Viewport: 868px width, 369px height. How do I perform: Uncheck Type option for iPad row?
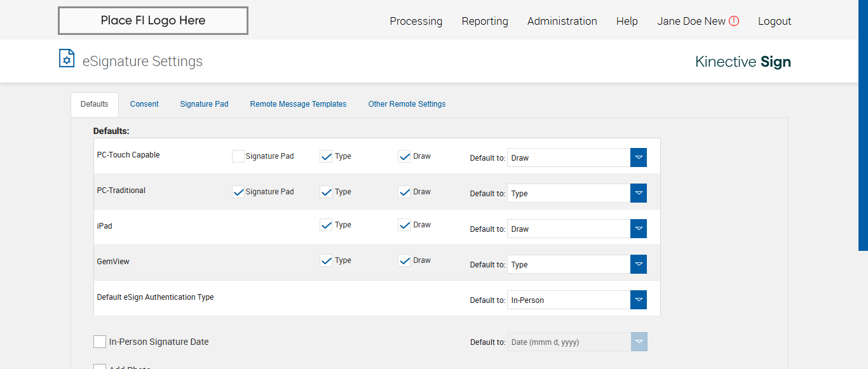pyautogui.click(x=326, y=225)
